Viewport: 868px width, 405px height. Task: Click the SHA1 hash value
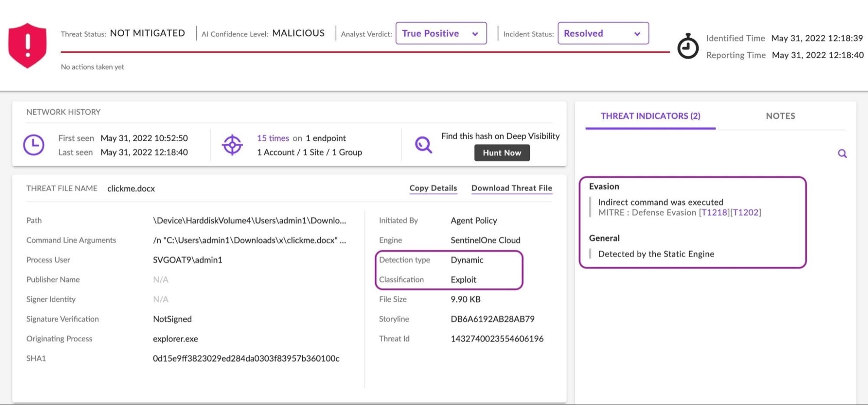[x=246, y=359]
